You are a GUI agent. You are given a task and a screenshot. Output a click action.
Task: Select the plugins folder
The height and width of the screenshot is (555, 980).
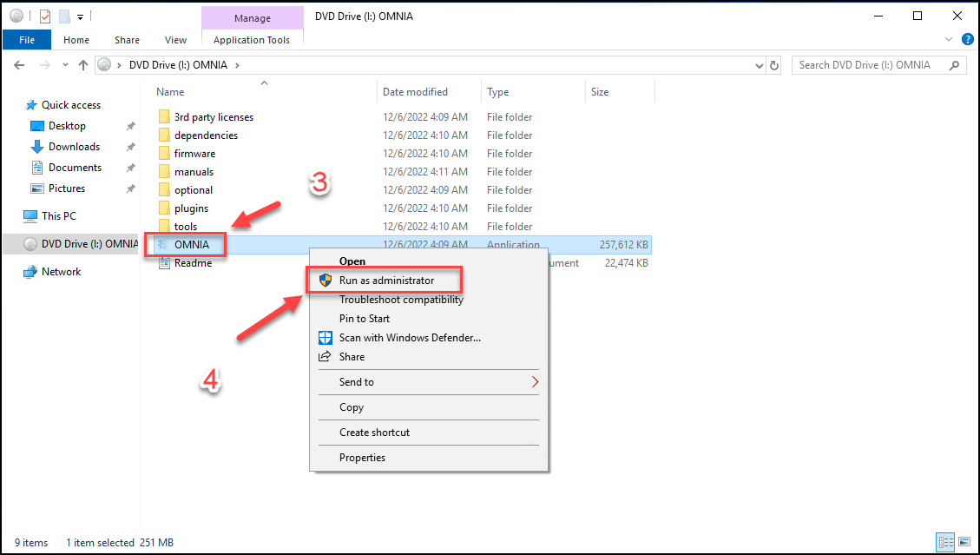(191, 208)
